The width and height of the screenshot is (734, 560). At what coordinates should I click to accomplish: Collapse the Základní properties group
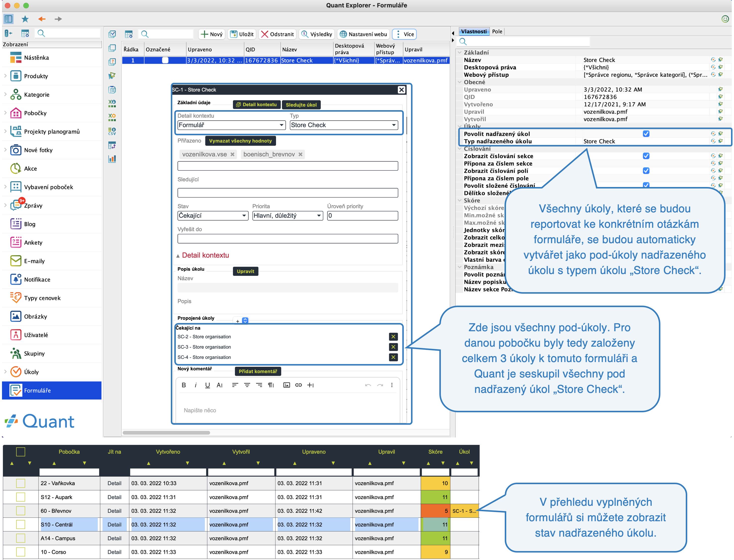click(460, 53)
